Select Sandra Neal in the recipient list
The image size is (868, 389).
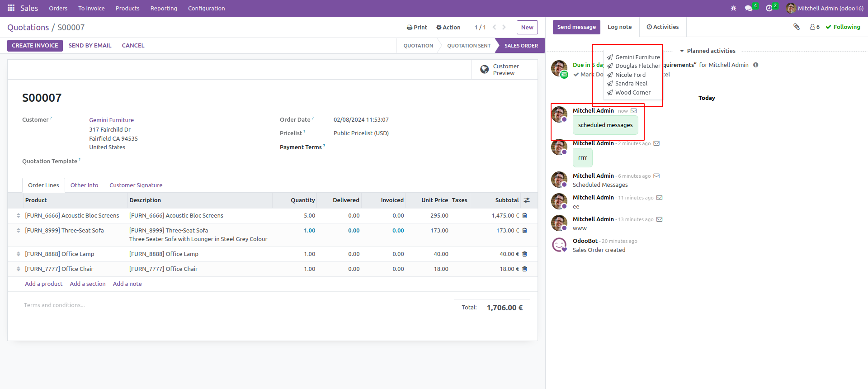(x=631, y=84)
